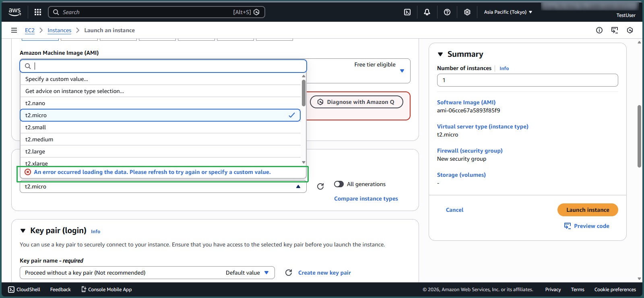
Task: Open Virtual server type summary link
Action: click(x=483, y=126)
